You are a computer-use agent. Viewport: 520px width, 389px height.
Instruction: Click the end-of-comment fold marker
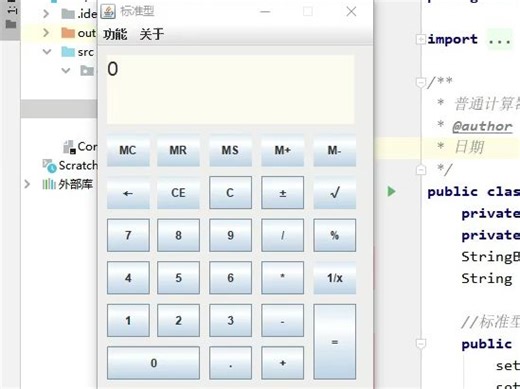pos(421,170)
